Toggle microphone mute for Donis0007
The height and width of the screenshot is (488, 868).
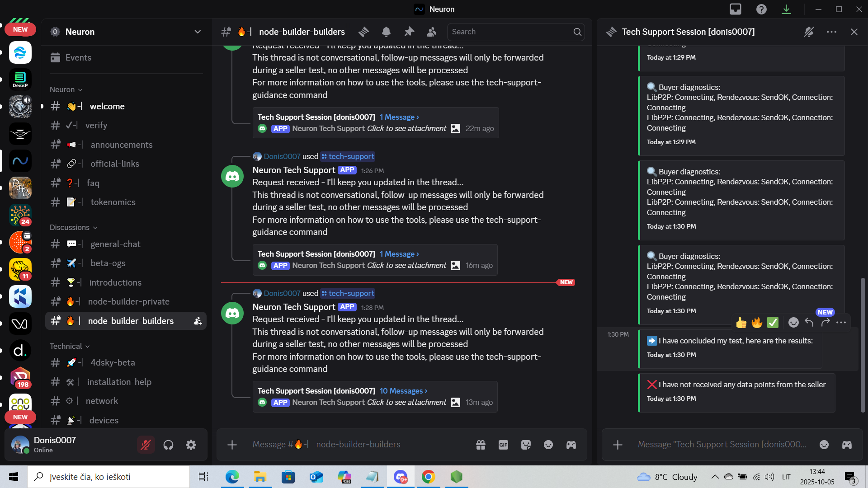click(x=146, y=445)
